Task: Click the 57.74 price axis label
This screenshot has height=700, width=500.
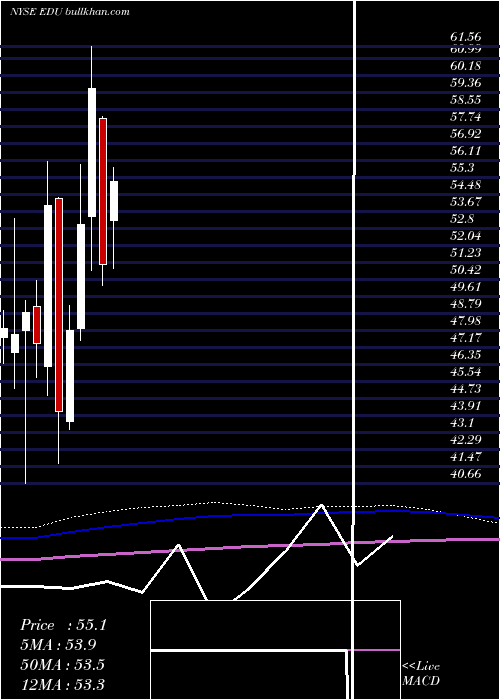Action: [465, 117]
